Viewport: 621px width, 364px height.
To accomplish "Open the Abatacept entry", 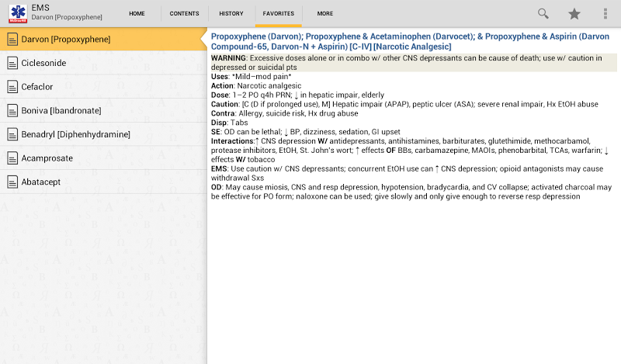I will point(103,182).
